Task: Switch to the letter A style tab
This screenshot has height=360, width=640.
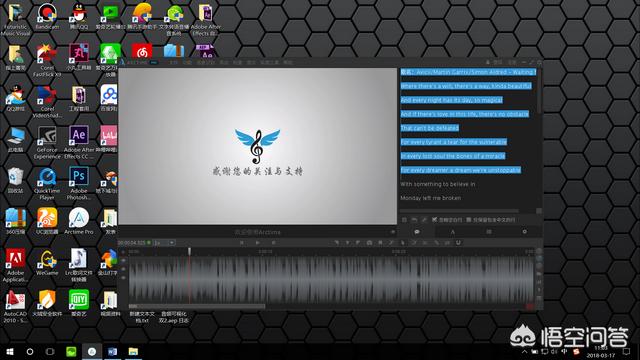Action: click(452, 232)
